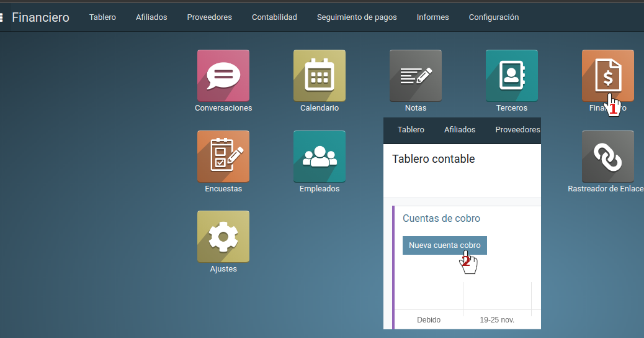This screenshot has width=644, height=338.
Task: Open the Ajustes gear icon
Action: pos(223,237)
